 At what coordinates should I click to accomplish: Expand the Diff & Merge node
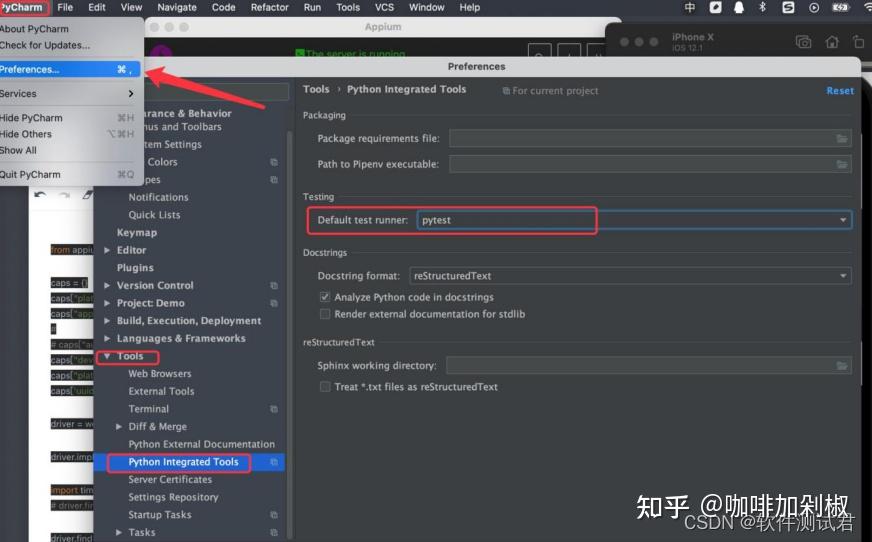click(x=118, y=426)
